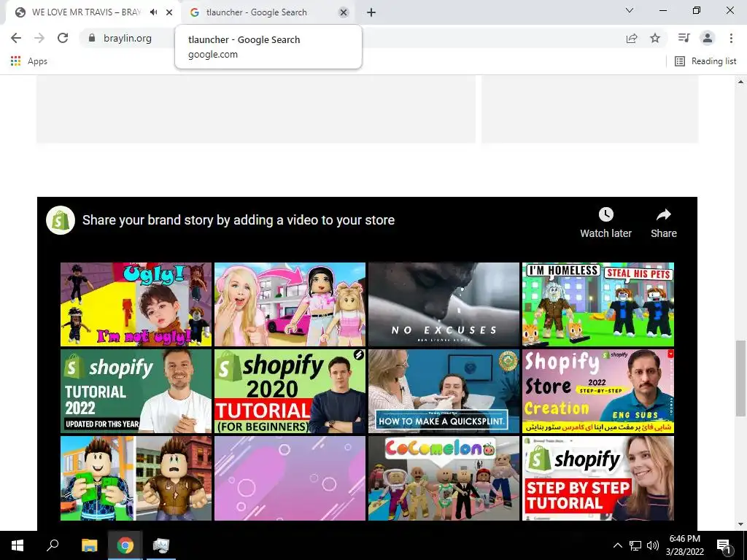Open the NO EXCUSES video thumbnail
This screenshot has width=747, height=560.
[x=444, y=304]
